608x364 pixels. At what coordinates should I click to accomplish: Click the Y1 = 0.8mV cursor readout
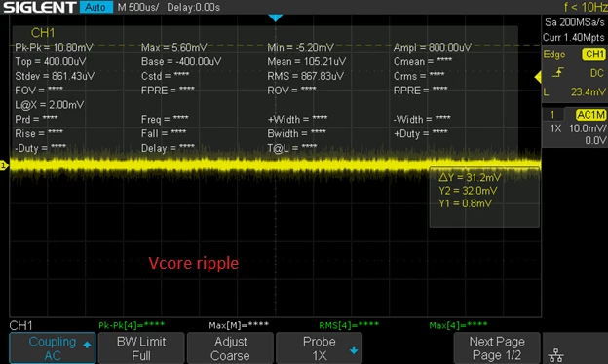(x=466, y=203)
